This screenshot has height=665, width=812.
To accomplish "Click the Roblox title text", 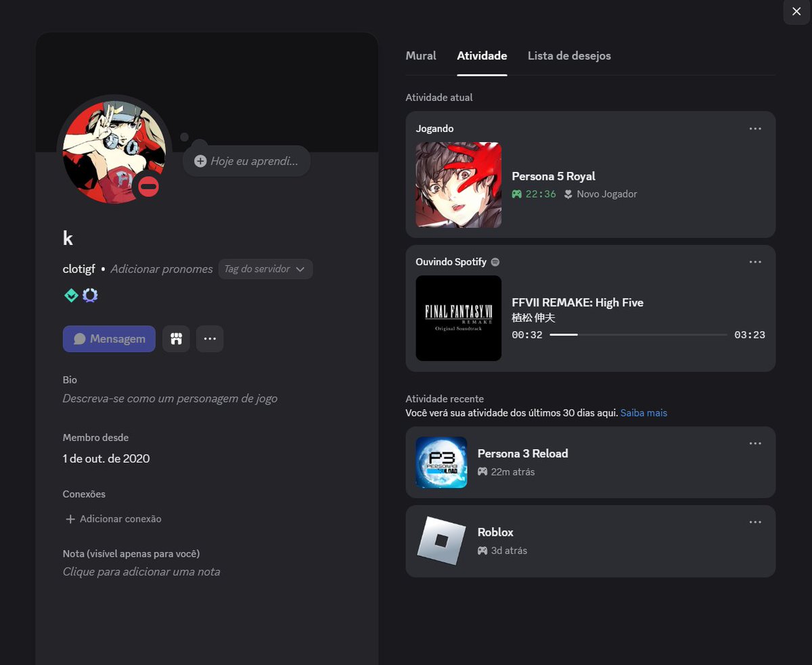I will click(495, 532).
